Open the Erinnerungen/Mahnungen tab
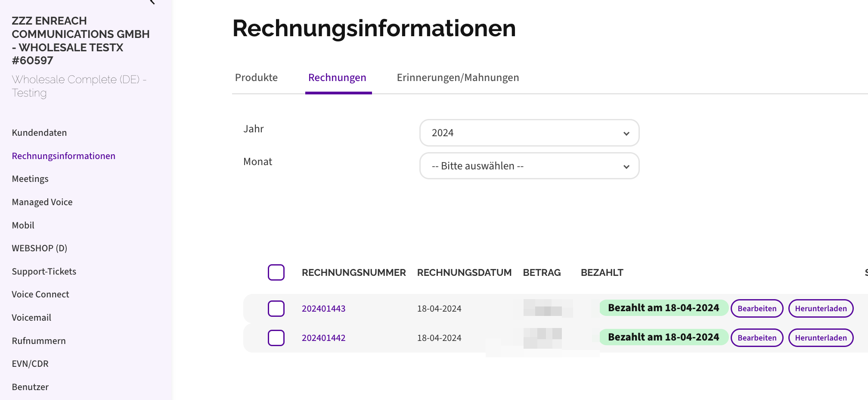The height and width of the screenshot is (400, 868). pos(458,78)
